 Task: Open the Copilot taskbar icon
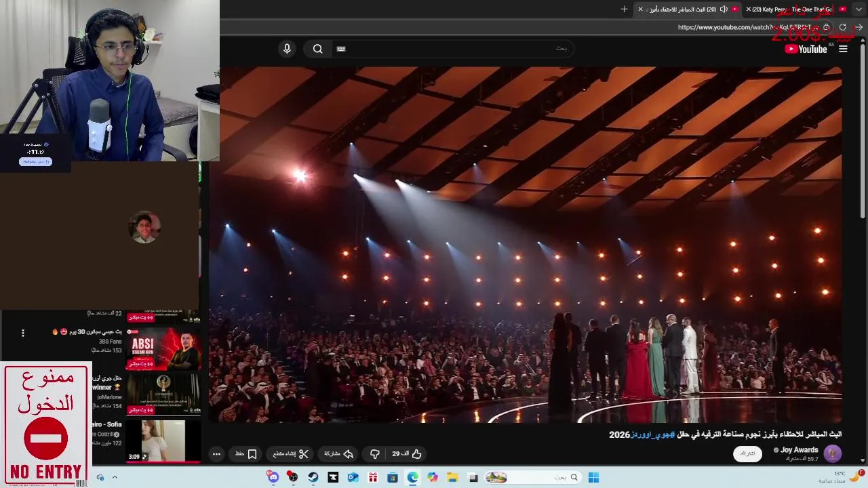click(433, 478)
